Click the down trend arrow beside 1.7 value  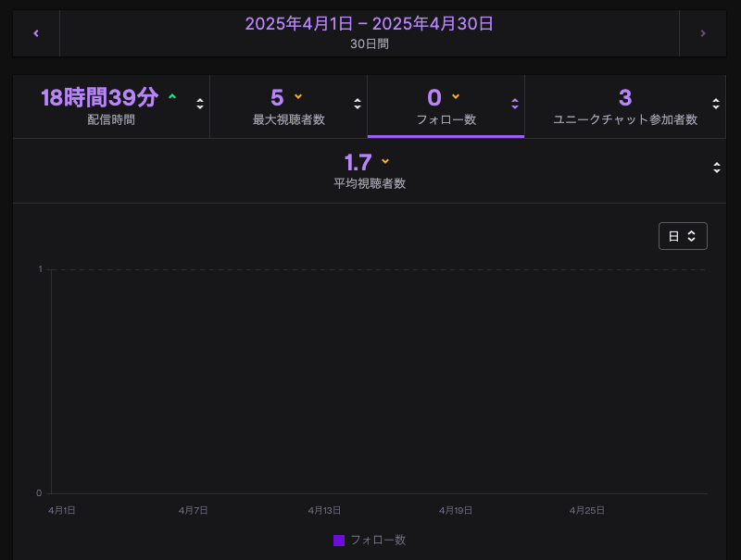(x=385, y=161)
